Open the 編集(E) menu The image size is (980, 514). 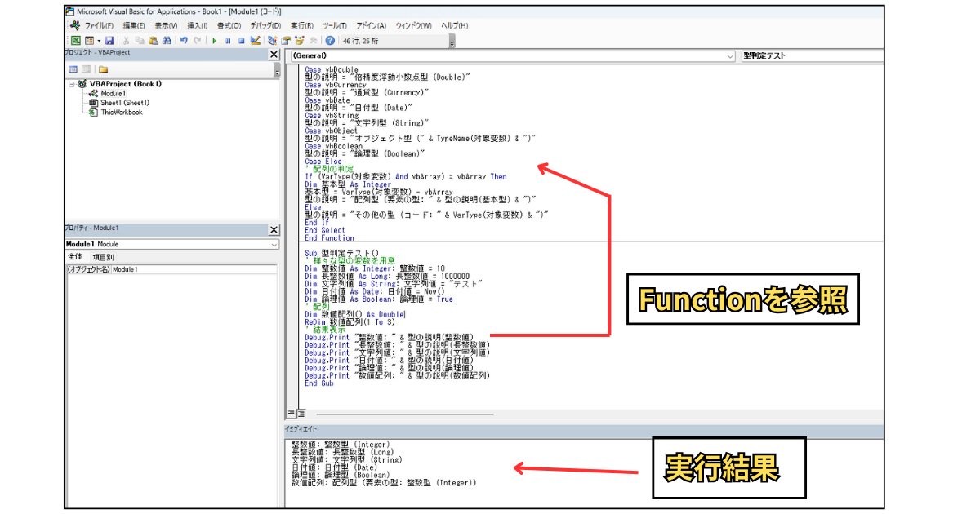[134, 25]
